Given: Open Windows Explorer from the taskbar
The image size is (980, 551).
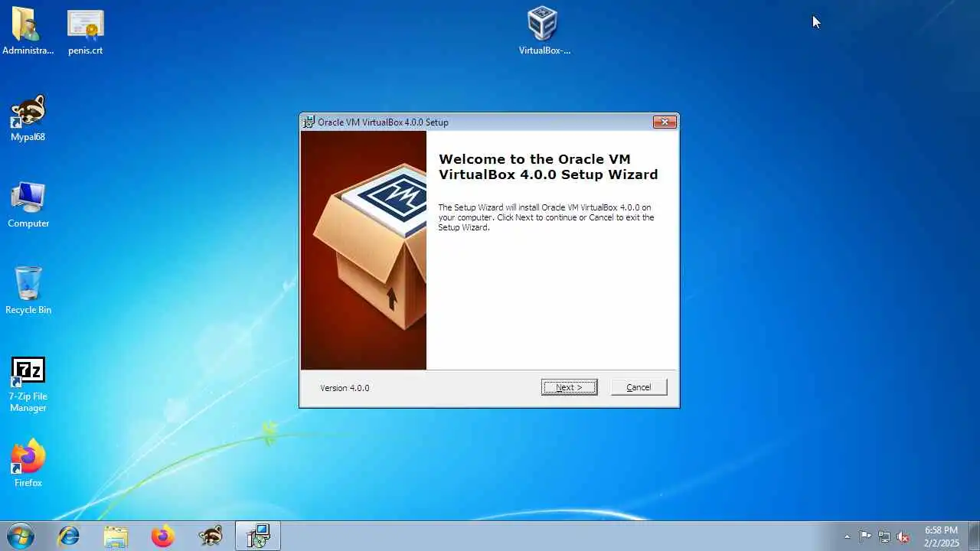Looking at the screenshot, I should coord(116,536).
